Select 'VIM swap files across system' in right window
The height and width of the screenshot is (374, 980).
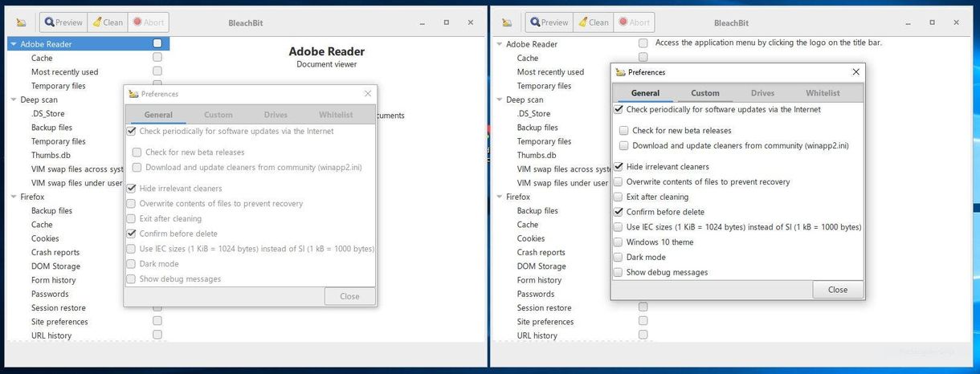(x=565, y=169)
